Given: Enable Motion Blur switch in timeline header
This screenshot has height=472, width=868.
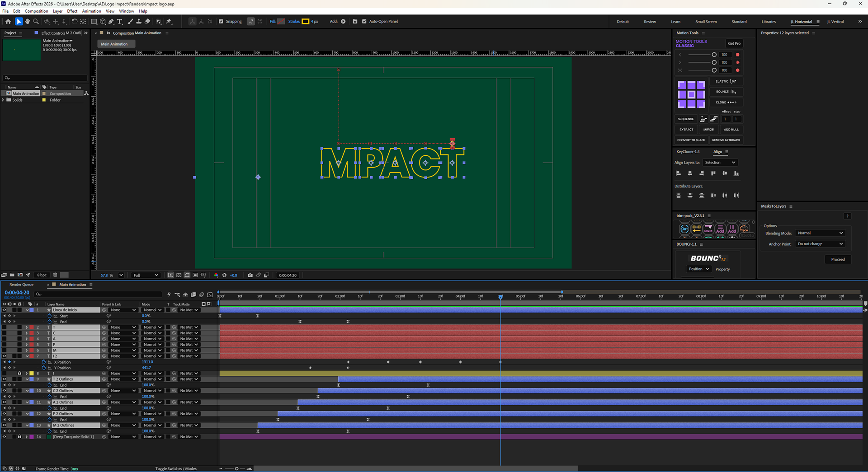Looking at the screenshot, I should (202, 294).
